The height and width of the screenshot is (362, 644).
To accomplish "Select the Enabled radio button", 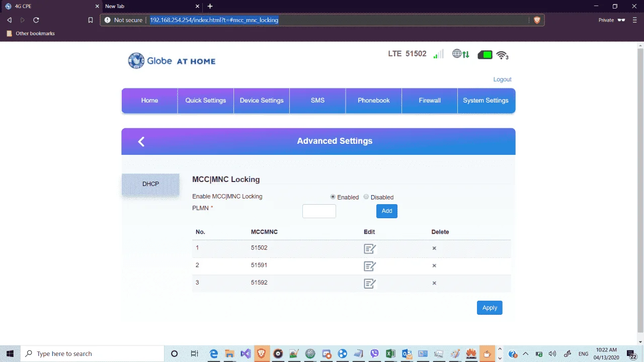I will coord(333,197).
